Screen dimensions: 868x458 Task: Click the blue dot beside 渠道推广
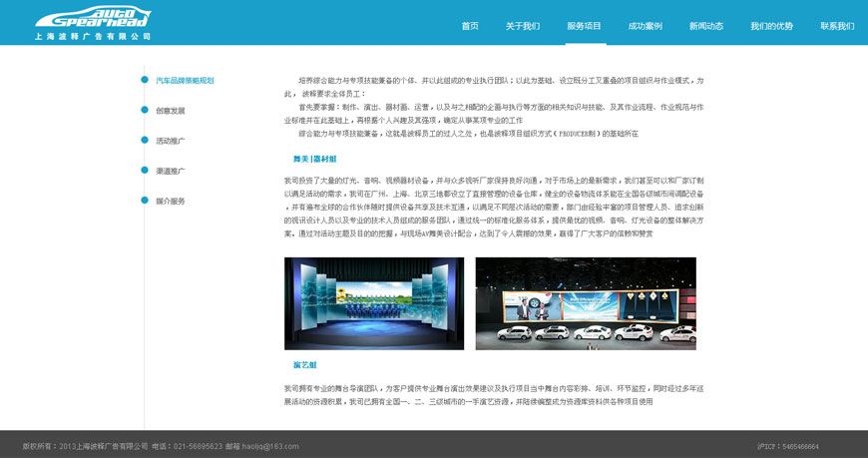click(145, 171)
